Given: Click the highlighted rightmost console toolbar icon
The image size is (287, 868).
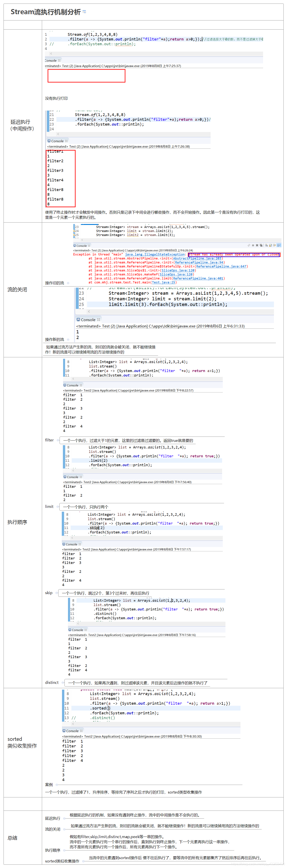Looking at the screenshot, I should 279,245.
